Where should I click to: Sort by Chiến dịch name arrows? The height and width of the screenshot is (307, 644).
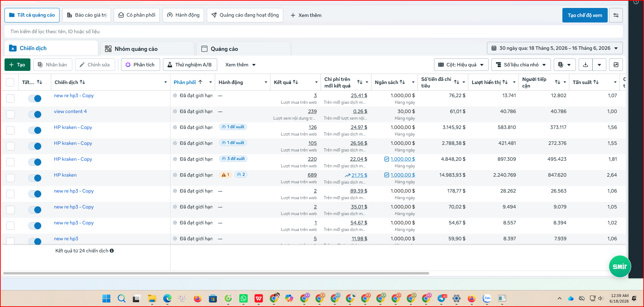82,82
